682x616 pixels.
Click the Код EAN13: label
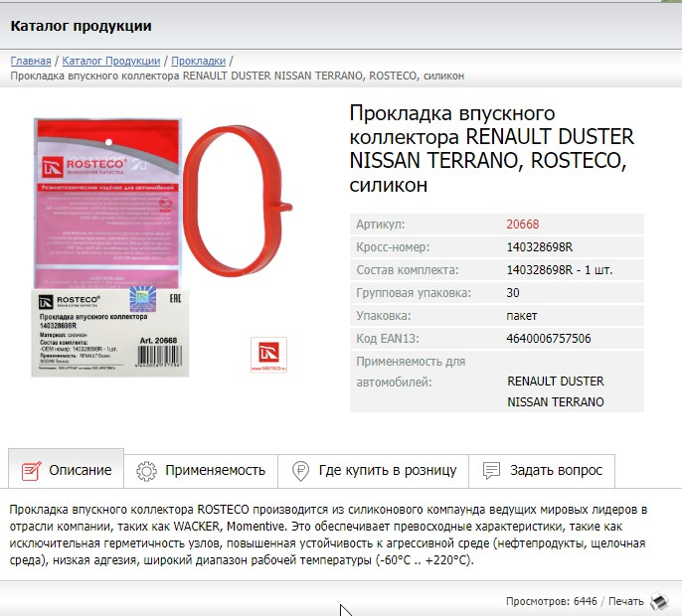388,339
